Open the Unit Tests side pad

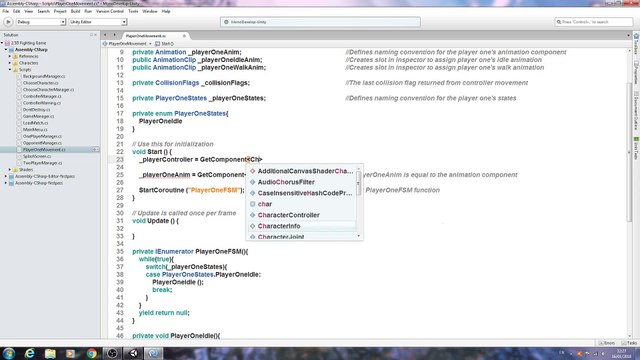pyautogui.click(x=636, y=148)
